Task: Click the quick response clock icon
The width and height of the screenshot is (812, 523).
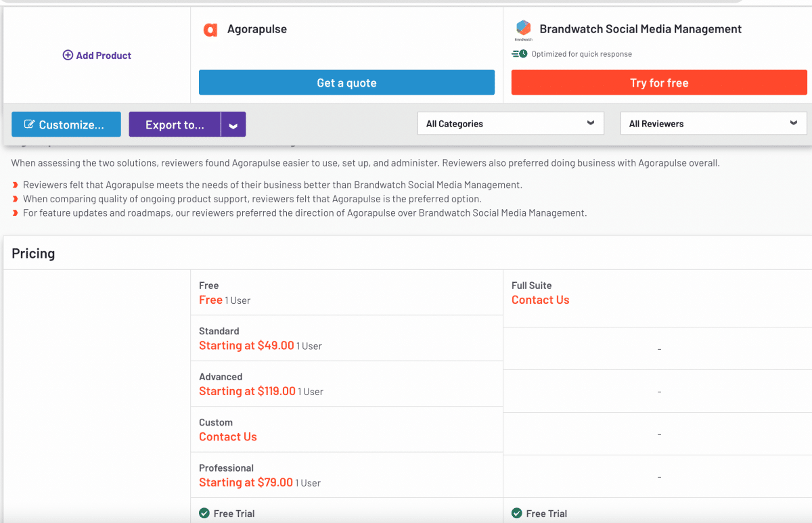Action: click(520, 54)
